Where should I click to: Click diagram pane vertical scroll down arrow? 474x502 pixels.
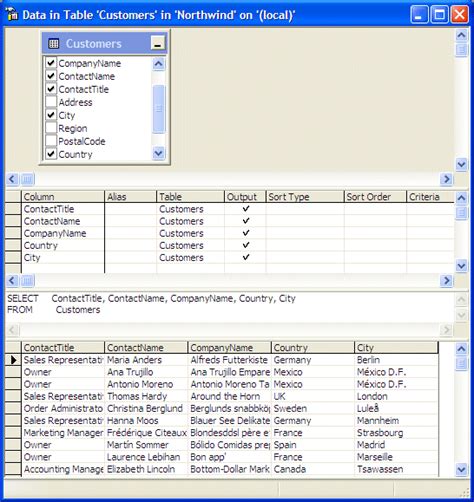tap(462, 164)
